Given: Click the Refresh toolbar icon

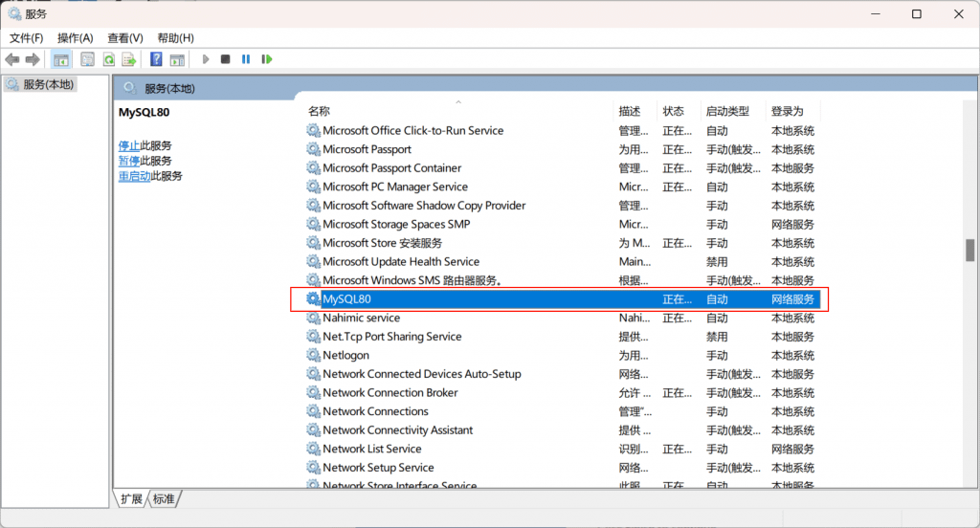Looking at the screenshot, I should tap(108, 59).
